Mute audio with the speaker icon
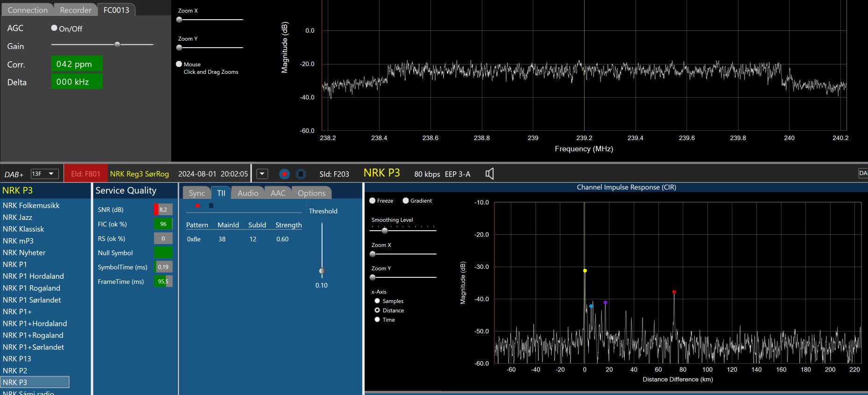Screen dimensions: 868x395 pyautogui.click(x=489, y=174)
